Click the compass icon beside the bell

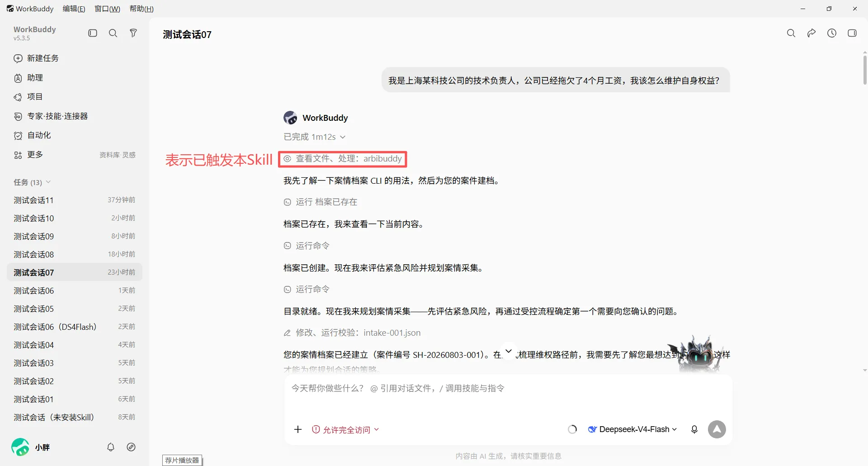point(131,447)
